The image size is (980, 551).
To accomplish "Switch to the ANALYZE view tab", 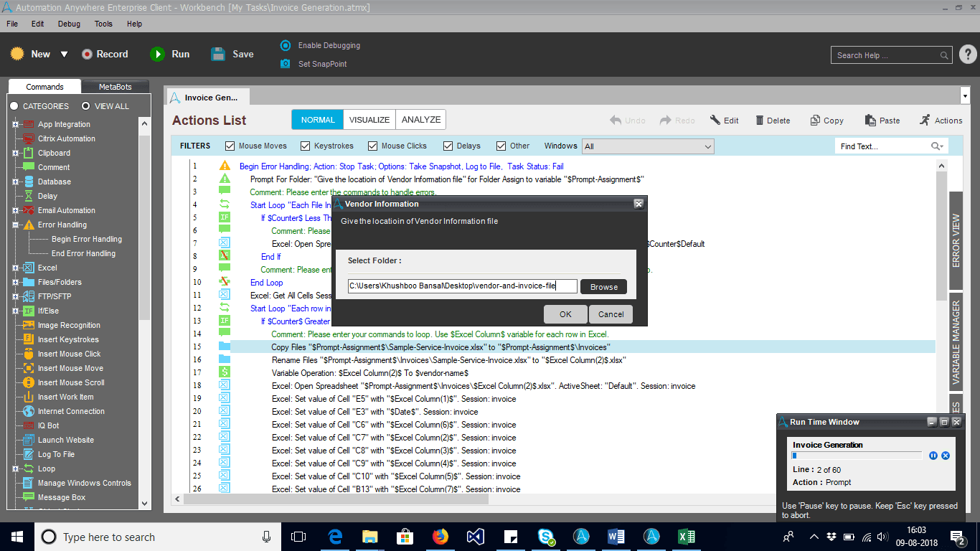I will pyautogui.click(x=421, y=120).
